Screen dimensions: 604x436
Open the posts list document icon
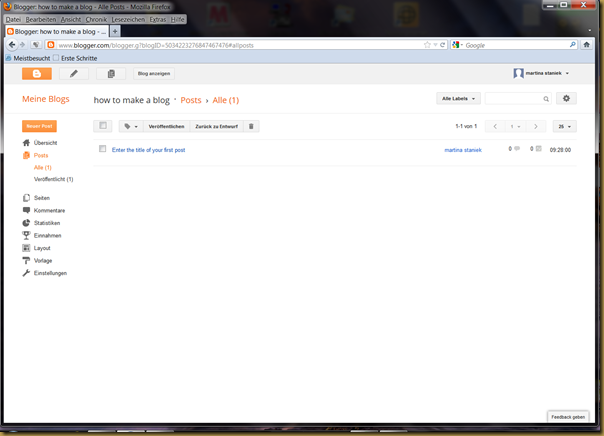pos(111,74)
